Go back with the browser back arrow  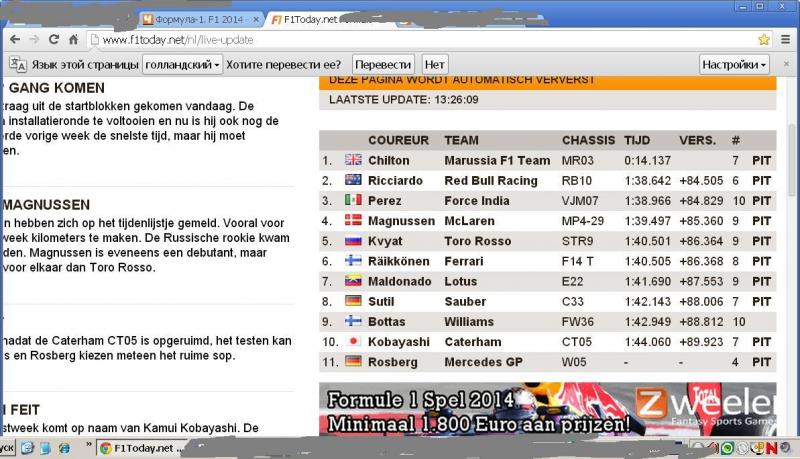tap(15, 39)
